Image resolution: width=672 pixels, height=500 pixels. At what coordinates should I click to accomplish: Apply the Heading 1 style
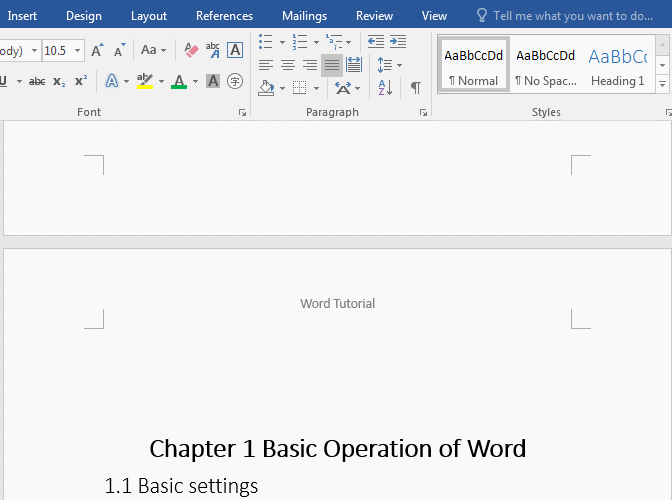(618, 65)
